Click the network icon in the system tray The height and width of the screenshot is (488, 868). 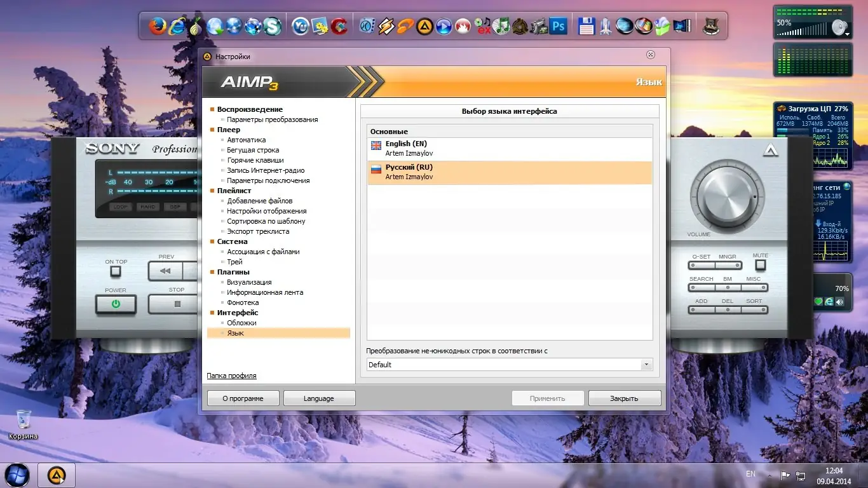click(x=801, y=475)
